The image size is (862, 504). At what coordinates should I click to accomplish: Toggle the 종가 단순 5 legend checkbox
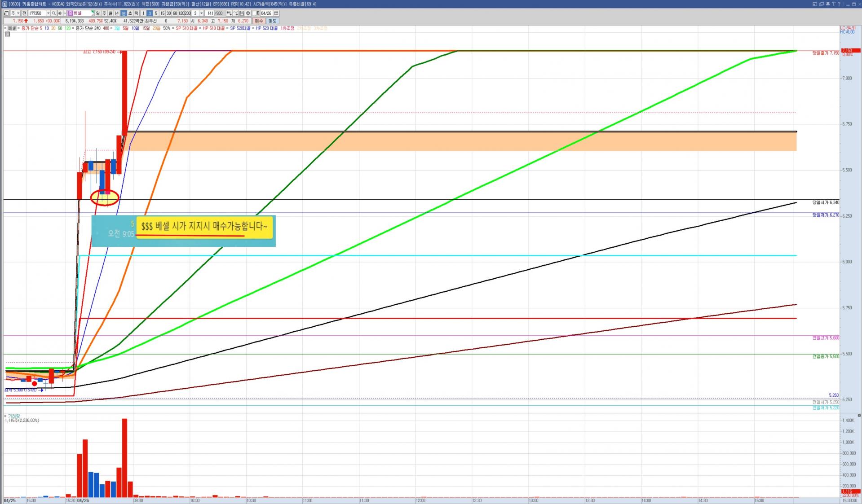pyautogui.click(x=18, y=28)
